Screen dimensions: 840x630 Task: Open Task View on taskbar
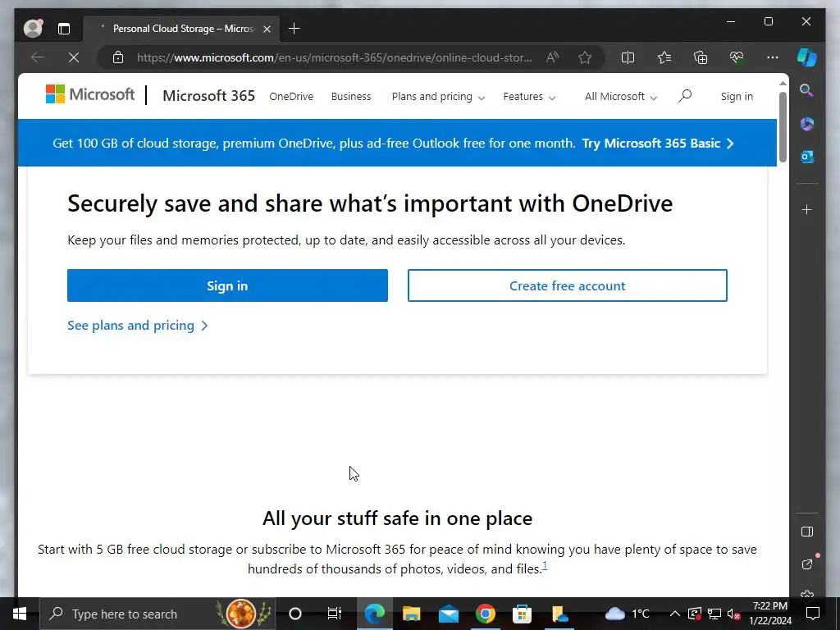335,614
